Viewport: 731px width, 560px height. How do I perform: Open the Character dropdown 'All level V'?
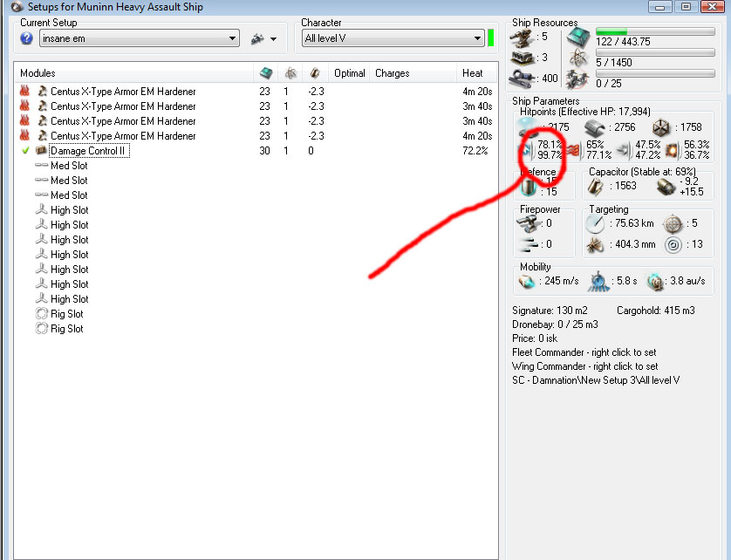pyautogui.click(x=393, y=38)
